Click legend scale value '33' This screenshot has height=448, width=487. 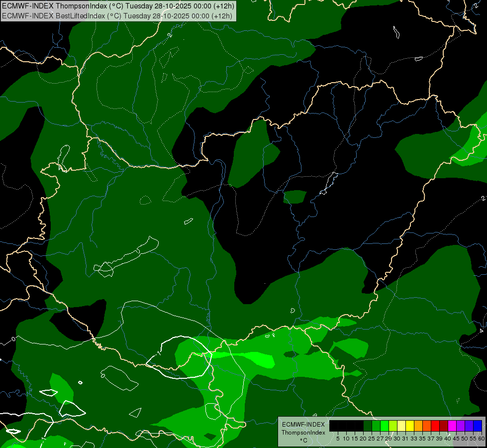pyautogui.click(x=414, y=439)
